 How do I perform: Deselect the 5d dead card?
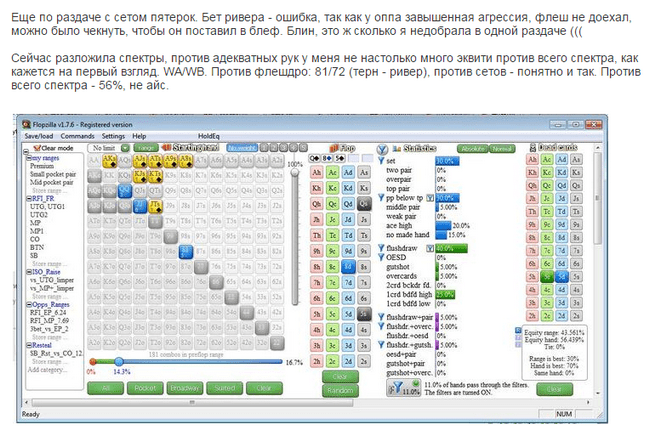[x=562, y=276]
